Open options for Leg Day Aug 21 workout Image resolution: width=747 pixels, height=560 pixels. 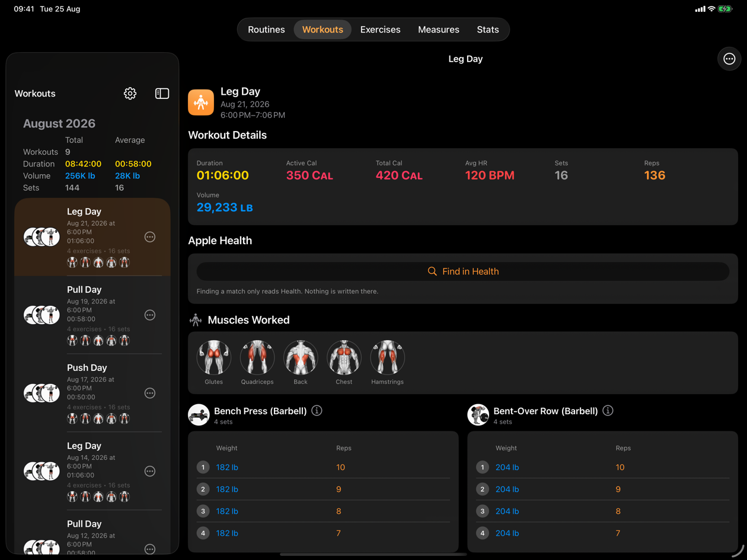point(150,237)
